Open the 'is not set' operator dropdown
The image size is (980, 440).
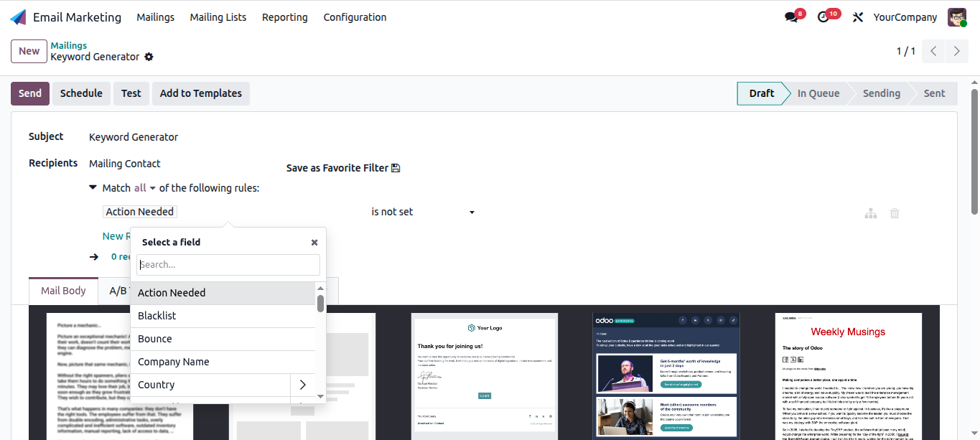pos(423,212)
